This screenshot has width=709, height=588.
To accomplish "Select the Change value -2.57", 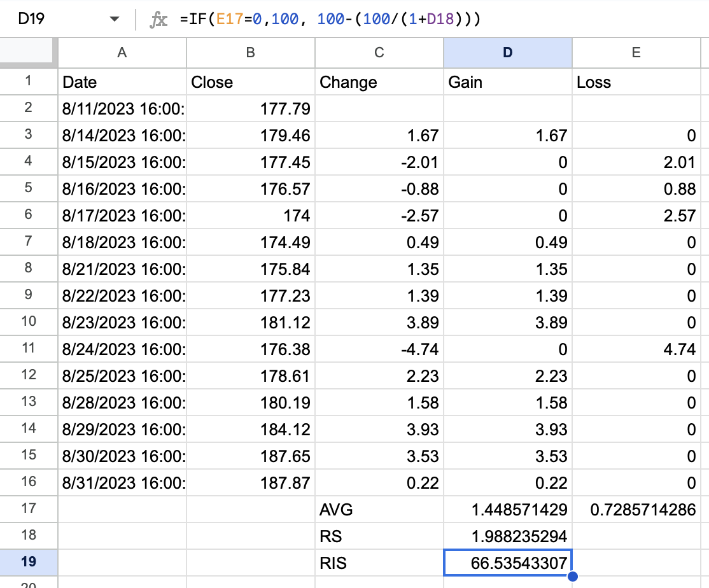I will (379, 215).
